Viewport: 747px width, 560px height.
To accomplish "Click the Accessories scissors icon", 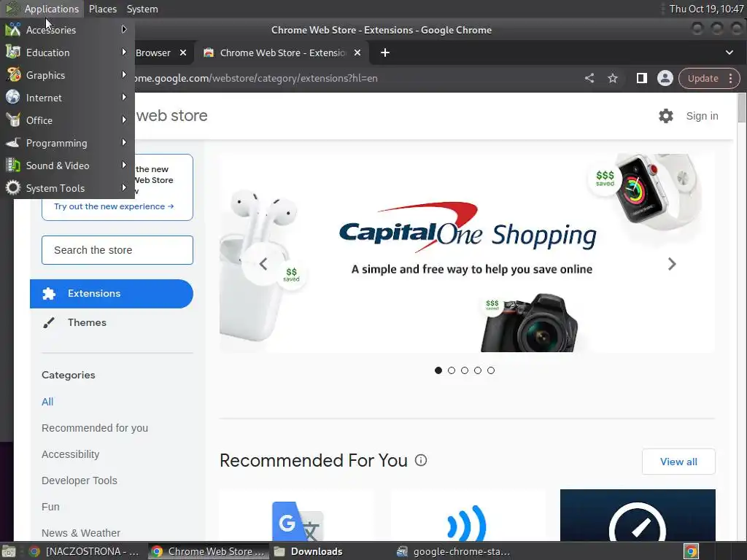I will (x=13, y=29).
